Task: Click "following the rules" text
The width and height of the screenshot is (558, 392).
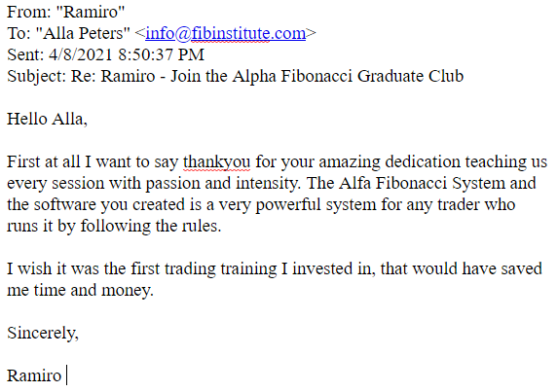Action: [x=149, y=226]
